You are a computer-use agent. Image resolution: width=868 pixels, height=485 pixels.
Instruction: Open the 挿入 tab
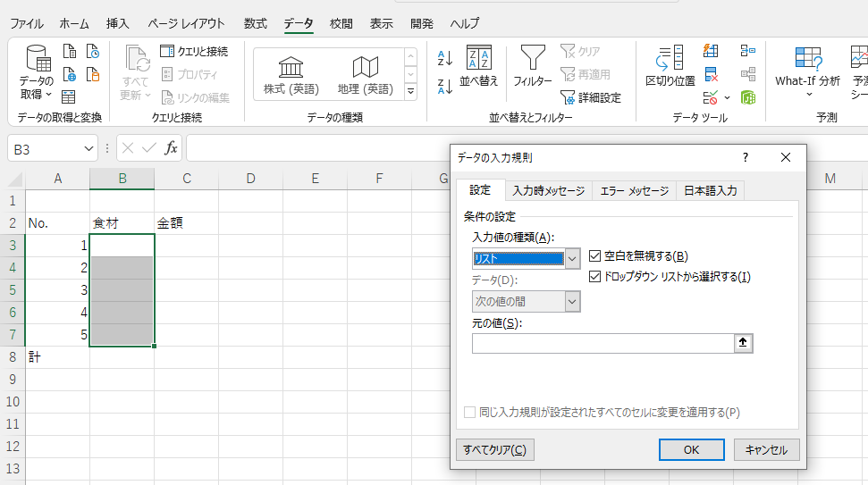click(117, 23)
